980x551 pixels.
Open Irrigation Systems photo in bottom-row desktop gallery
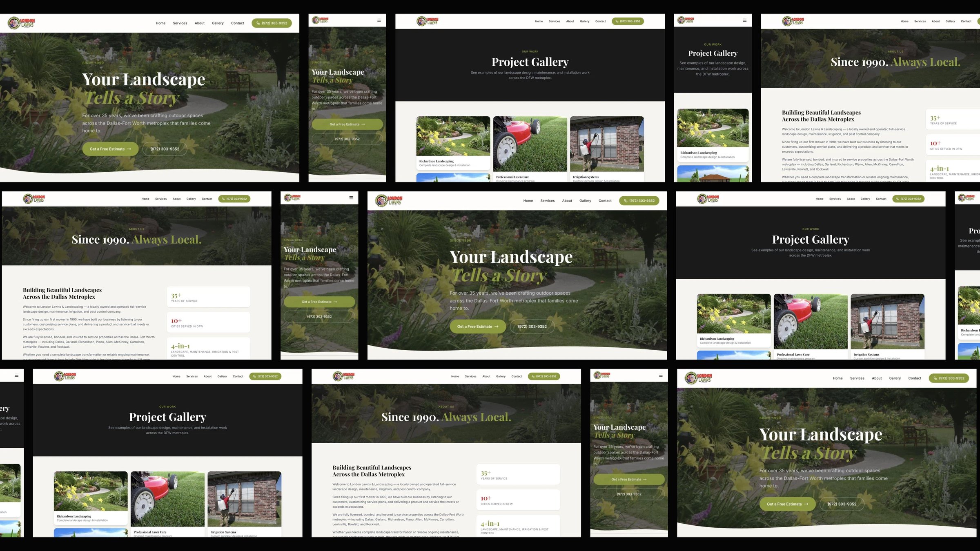click(244, 499)
